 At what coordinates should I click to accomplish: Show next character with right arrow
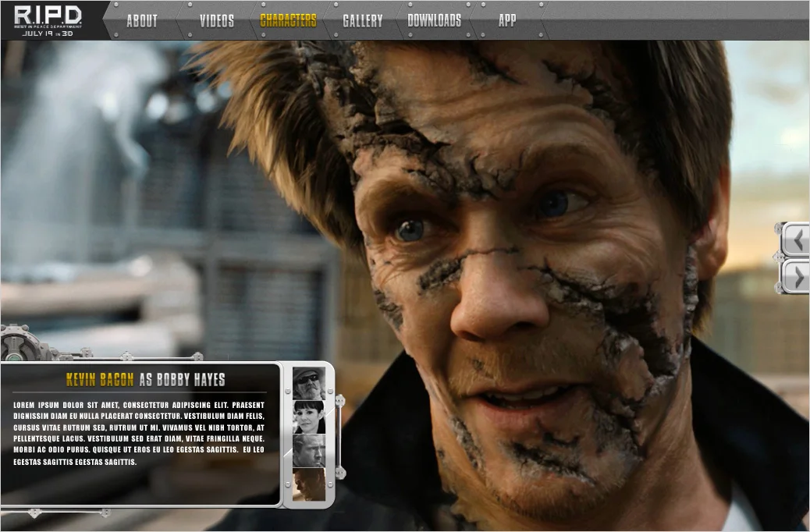click(x=796, y=278)
